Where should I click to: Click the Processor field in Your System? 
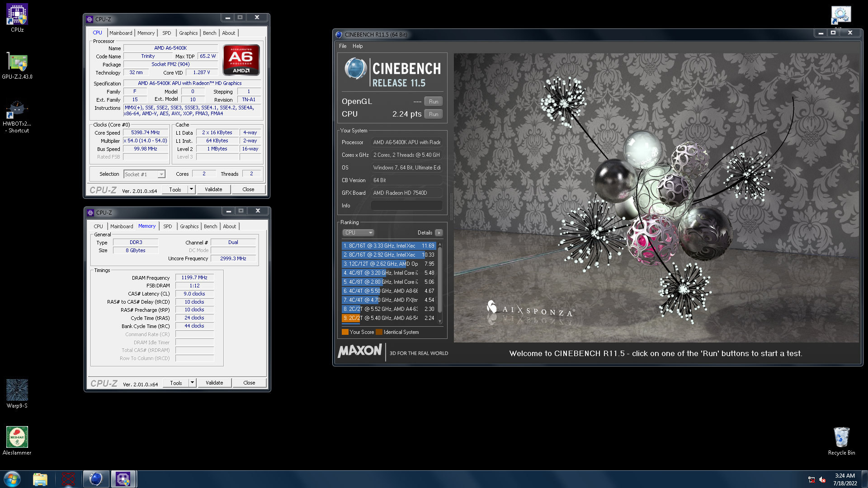(406, 142)
